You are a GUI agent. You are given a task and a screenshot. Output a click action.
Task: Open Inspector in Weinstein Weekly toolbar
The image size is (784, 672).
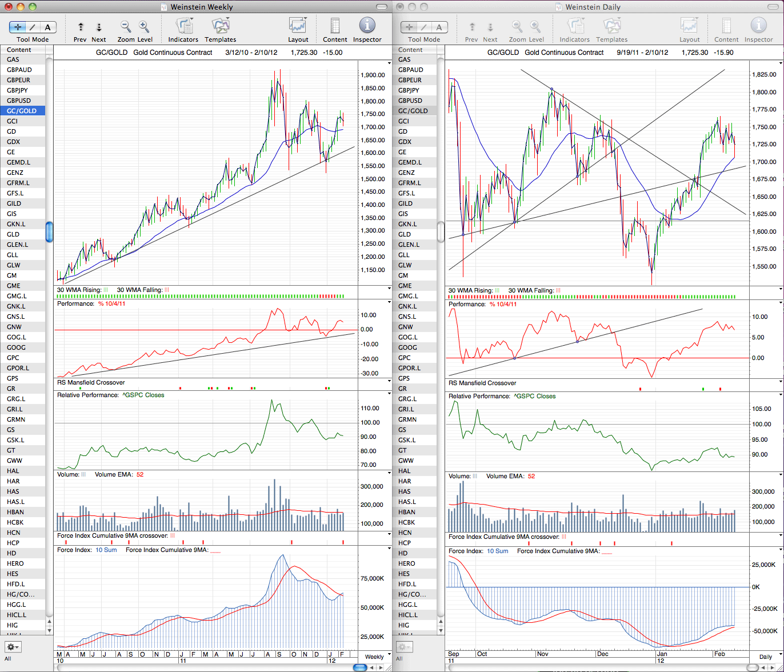[x=367, y=26]
